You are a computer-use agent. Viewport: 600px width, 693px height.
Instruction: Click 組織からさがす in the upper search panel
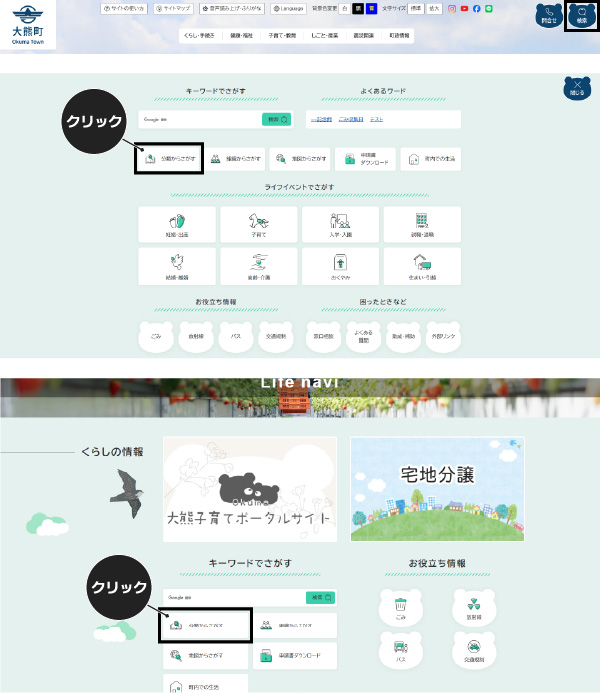[236, 159]
